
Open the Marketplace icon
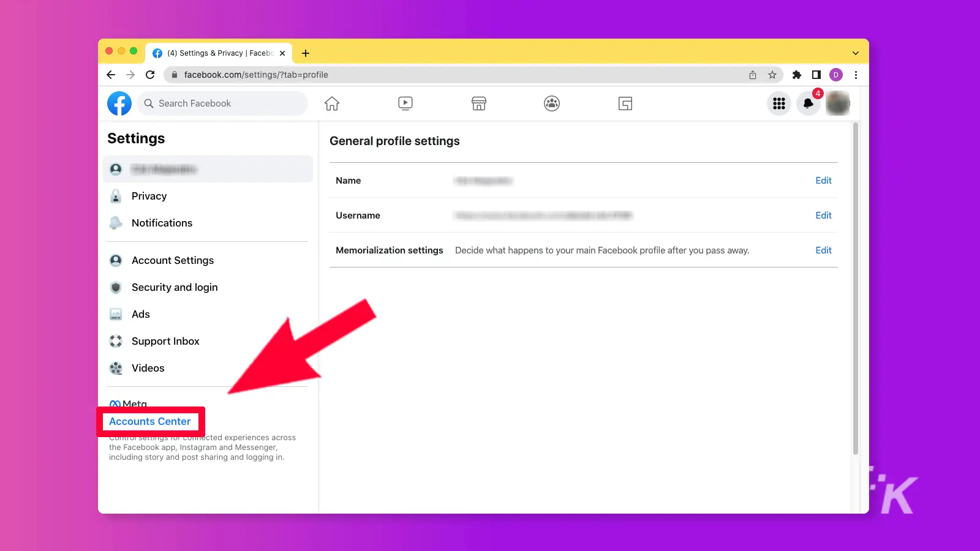(479, 103)
